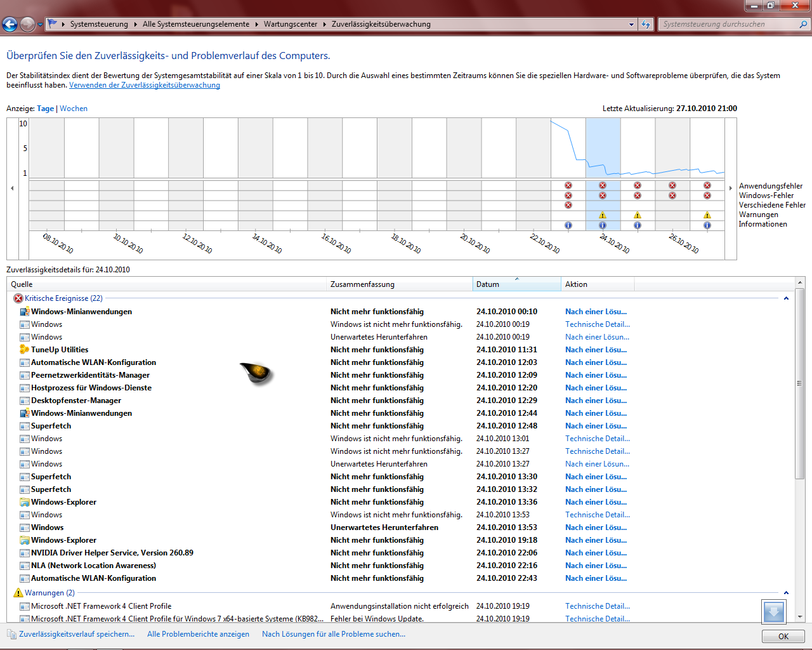The image size is (812, 650).
Task: Click the search magnifier icon
Action: 803,24
